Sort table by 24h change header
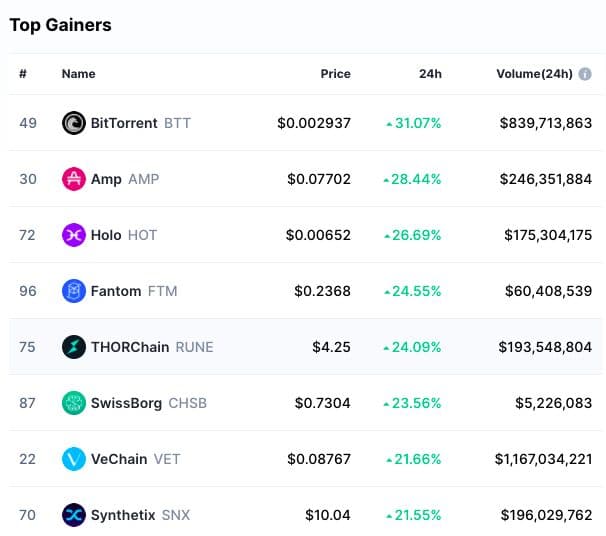The image size is (606, 536). tap(430, 74)
